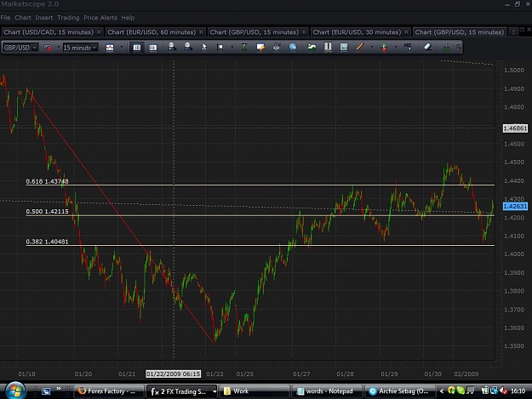Screen dimensions: 532x399
Task: Open the Price Alerts menu
Action: click(x=100, y=18)
